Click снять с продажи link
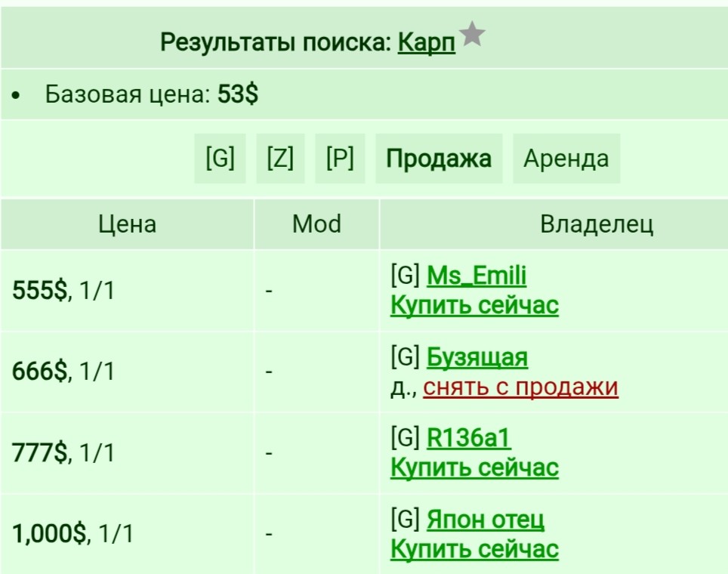The image size is (728, 574). click(x=520, y=387)
